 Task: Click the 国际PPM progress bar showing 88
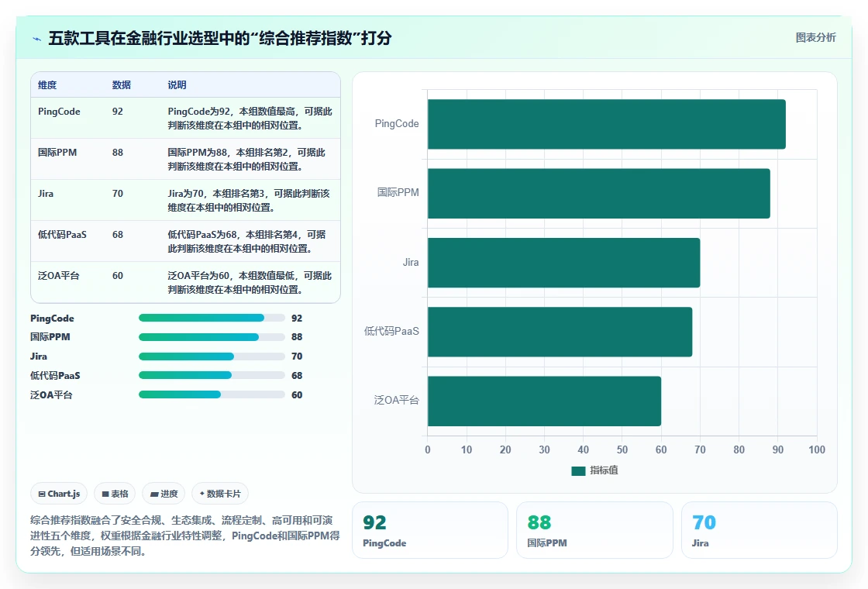pos(212,337)
